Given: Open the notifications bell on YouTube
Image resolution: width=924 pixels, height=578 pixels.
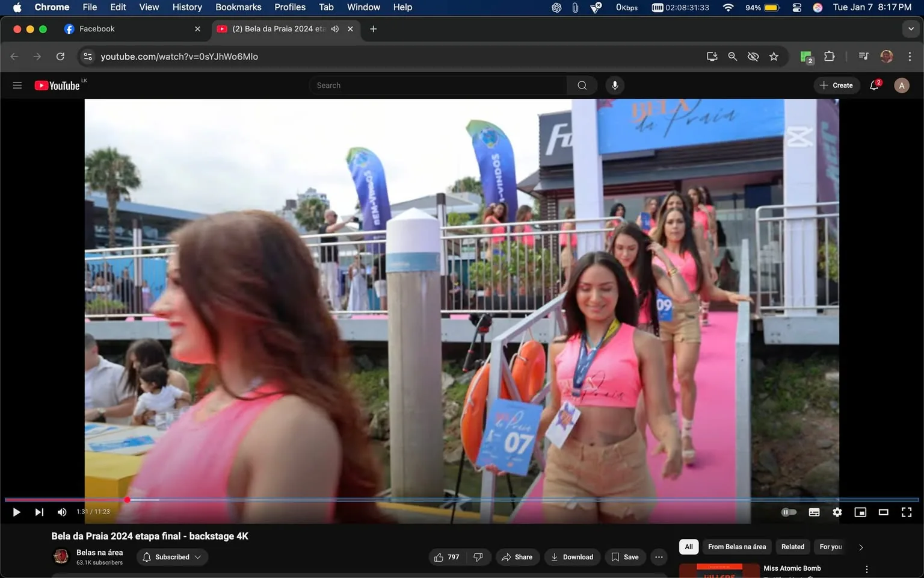Looking at the screenshot, I should (873, 85).
